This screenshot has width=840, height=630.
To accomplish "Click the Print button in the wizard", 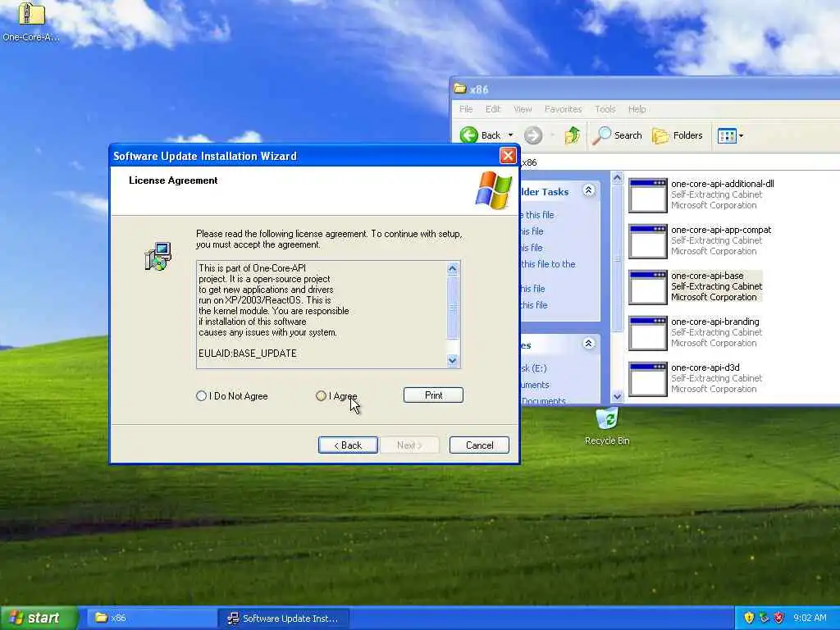I will [x=433, y=395].
